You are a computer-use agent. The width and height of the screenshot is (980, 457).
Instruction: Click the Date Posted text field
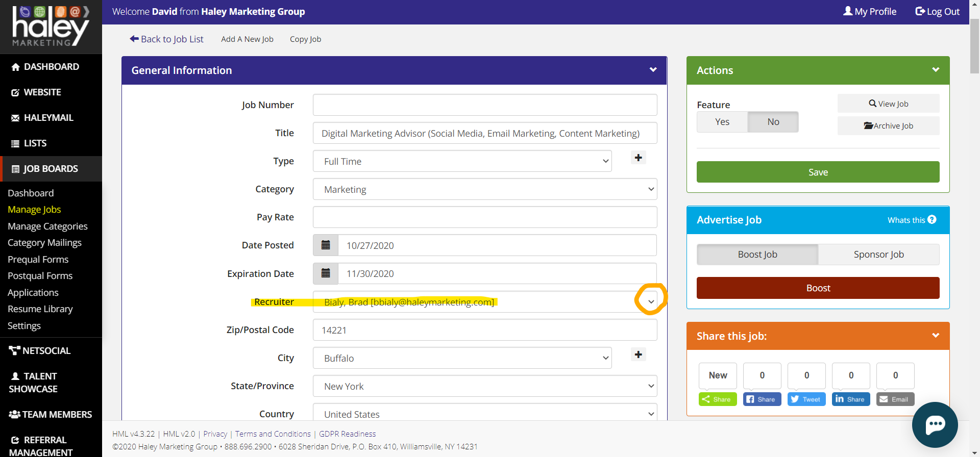(x=497, y=245)
